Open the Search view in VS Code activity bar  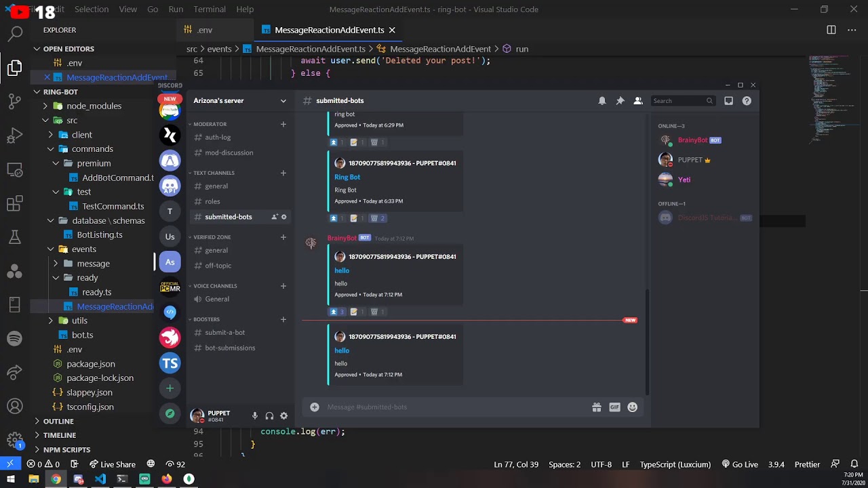click(15, 33)
